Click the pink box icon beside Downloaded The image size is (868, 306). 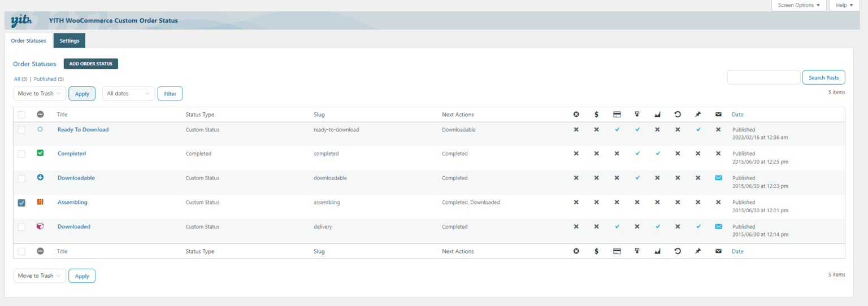[x=40, y=226]
